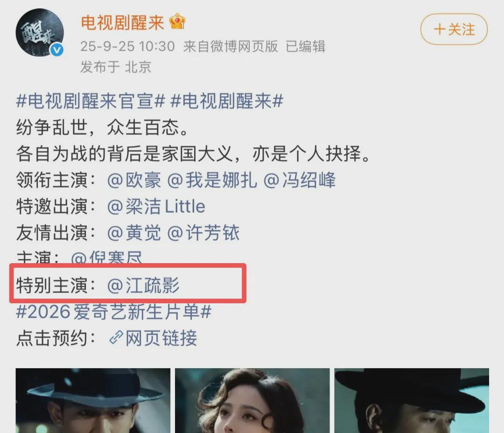Open mention @江疏影
504x433 pixels.
(143, 286)
